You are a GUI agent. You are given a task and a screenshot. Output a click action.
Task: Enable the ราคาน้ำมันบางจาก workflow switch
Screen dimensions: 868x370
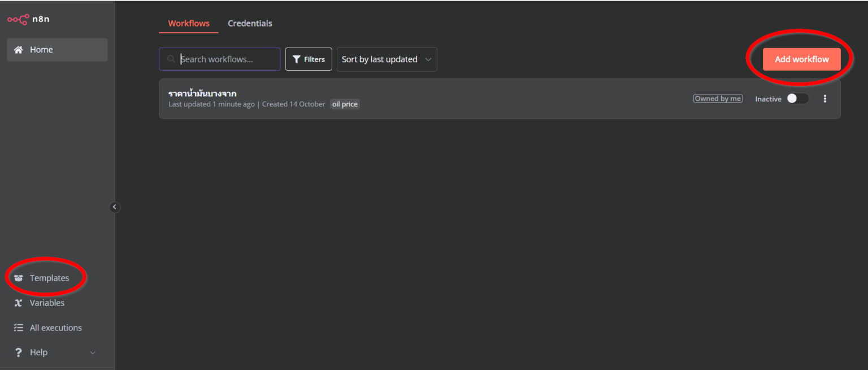pyautogui.click(x=798, y=98)
